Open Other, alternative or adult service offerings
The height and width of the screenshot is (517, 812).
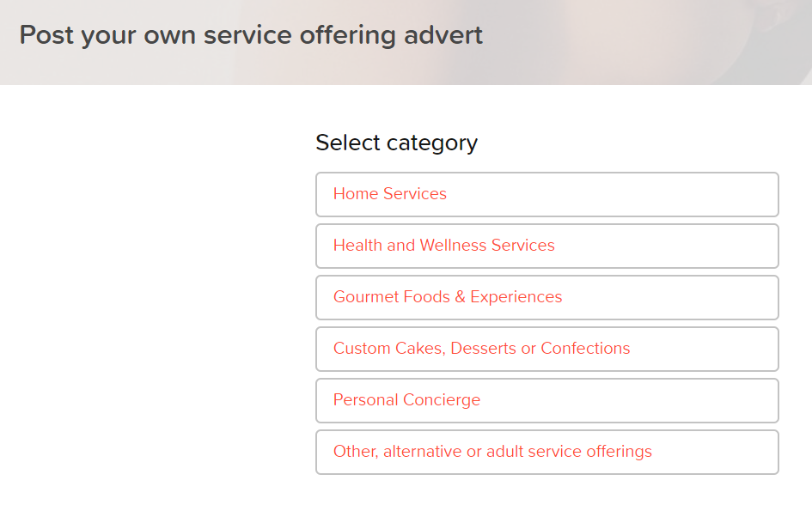(x=546, y=452)
